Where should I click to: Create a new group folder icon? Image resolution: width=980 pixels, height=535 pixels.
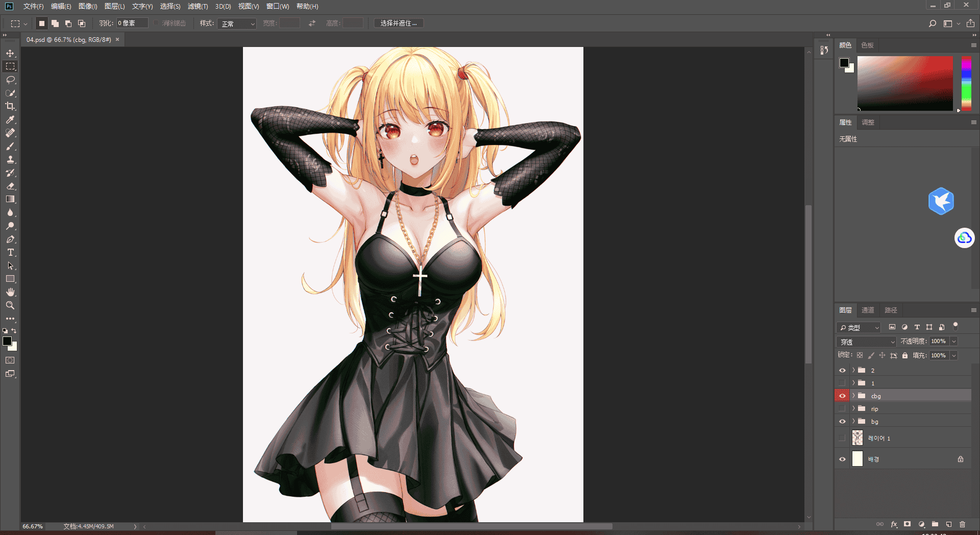(x=935, y=524)
